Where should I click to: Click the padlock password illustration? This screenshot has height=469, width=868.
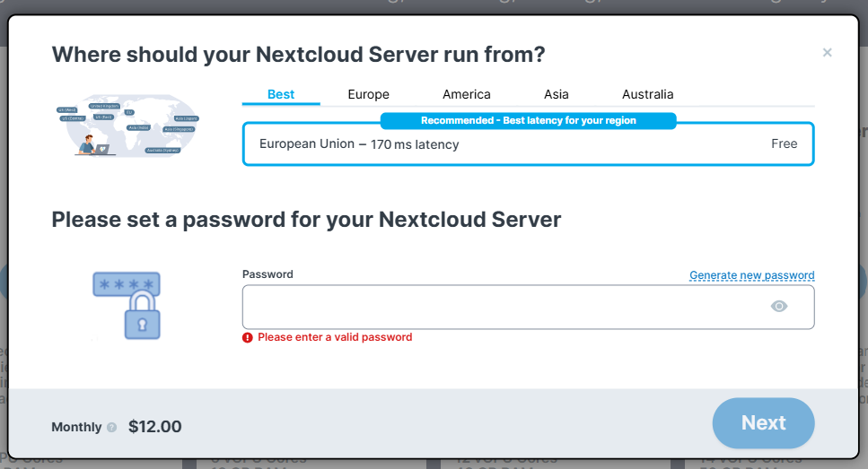(x=127, y=305)
